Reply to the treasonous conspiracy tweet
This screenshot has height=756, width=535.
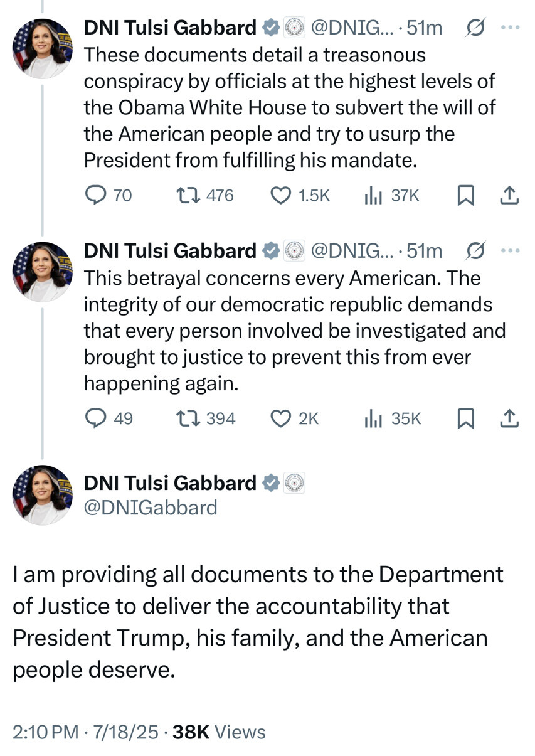(x=95, y=196)
